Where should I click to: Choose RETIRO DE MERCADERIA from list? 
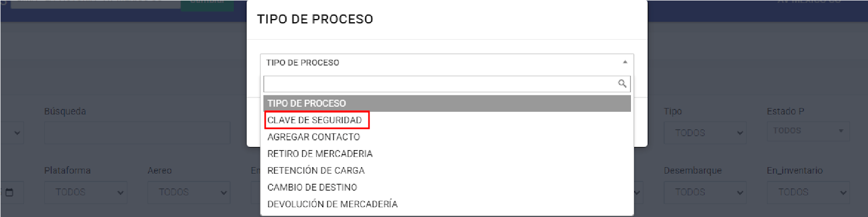(320, 154)
